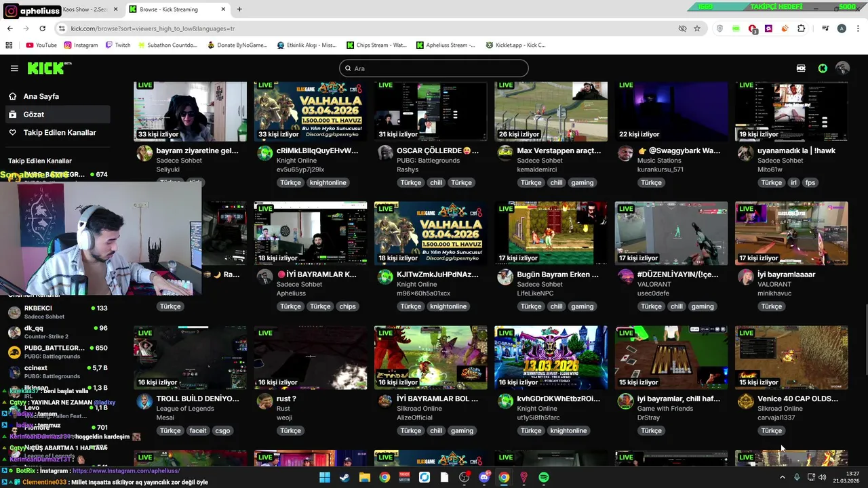Open DrStray channel name link
Screen dimensions: 868x488
[x=648, y=418]
